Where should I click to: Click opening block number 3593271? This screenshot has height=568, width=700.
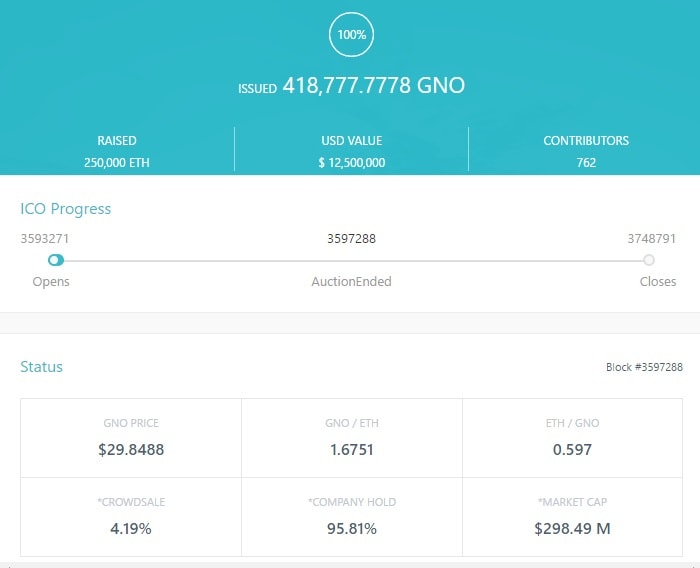click(45, 239)
